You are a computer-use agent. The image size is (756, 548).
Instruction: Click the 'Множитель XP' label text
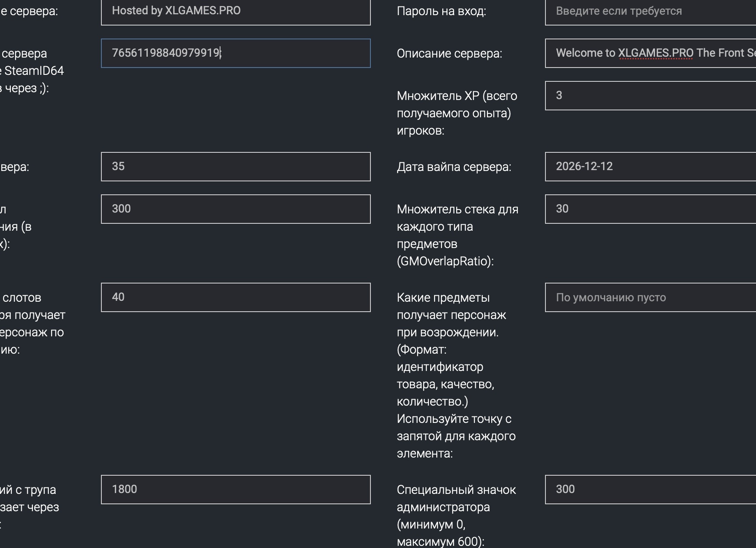click(457, 113)
